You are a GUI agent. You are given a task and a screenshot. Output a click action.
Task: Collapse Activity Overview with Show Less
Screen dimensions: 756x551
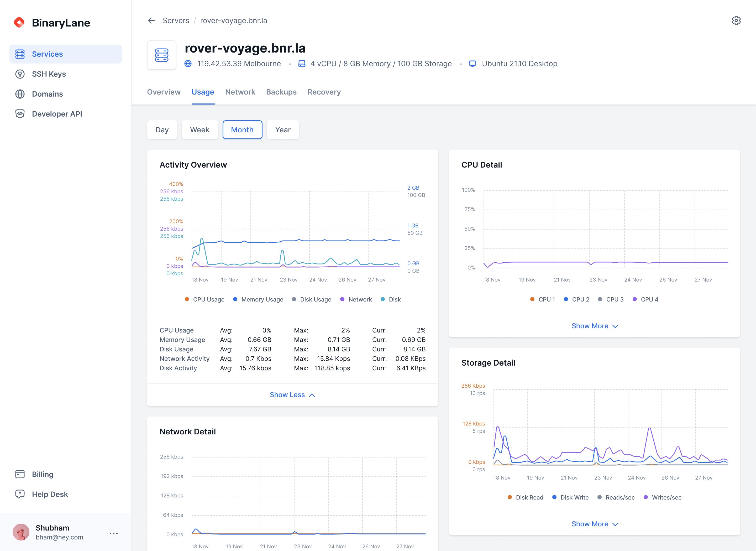coord(292,395)
